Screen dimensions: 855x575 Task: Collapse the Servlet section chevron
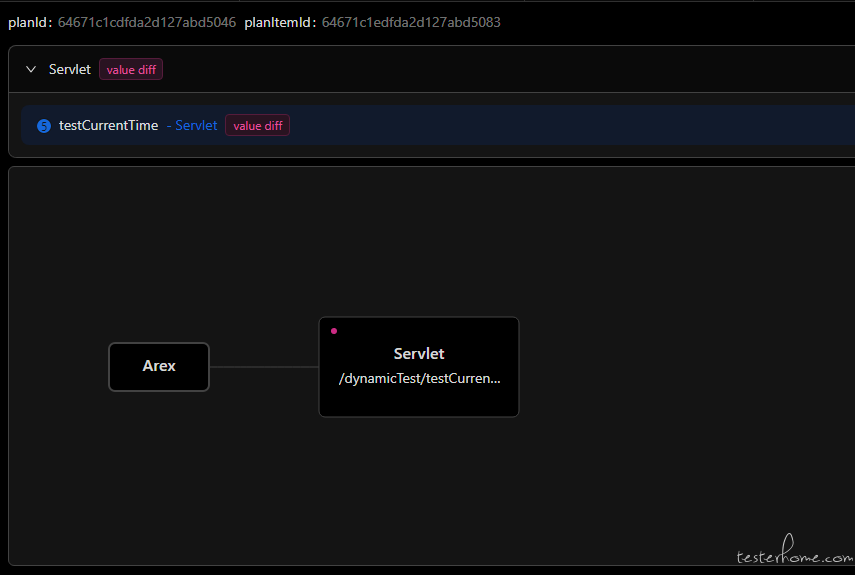pyautogui.click(x=31, y=69)
